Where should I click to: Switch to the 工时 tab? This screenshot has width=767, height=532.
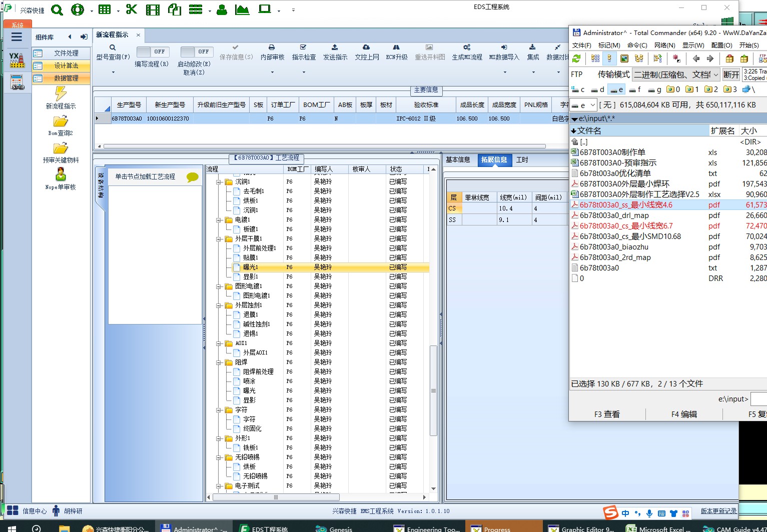[522, 160]
